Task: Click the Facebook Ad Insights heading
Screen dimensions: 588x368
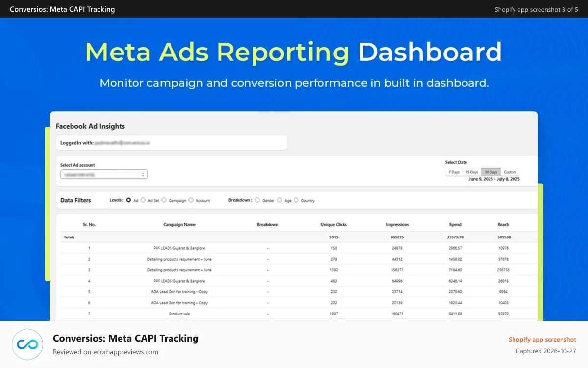Action: click(x=90, y=126)
